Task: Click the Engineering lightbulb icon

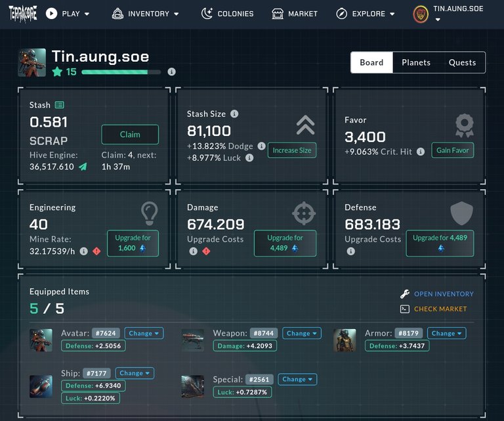Action: [x=150, y=213]
